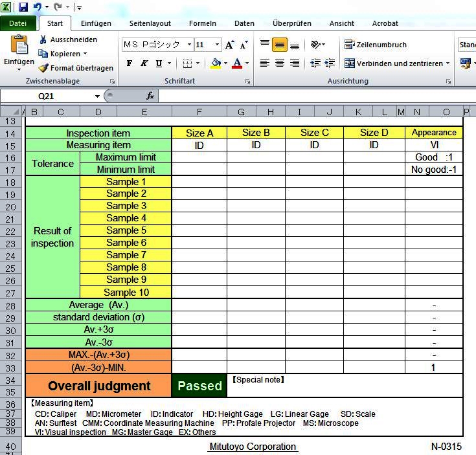
Task: Open the font color dropdown arrow
Action: pos(247,63)
